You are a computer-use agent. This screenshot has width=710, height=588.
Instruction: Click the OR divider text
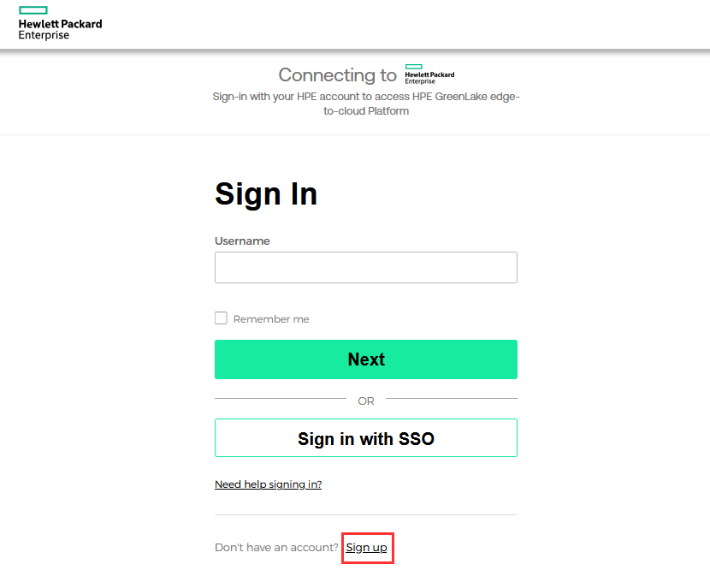[x=366, y=401]
